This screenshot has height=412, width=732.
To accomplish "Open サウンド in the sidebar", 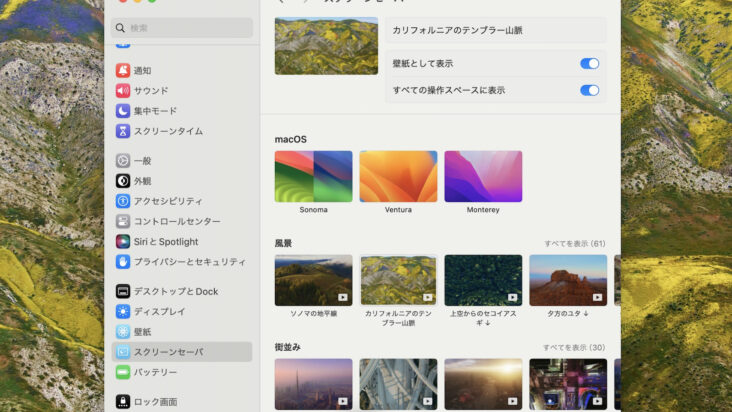I will 182,91.
